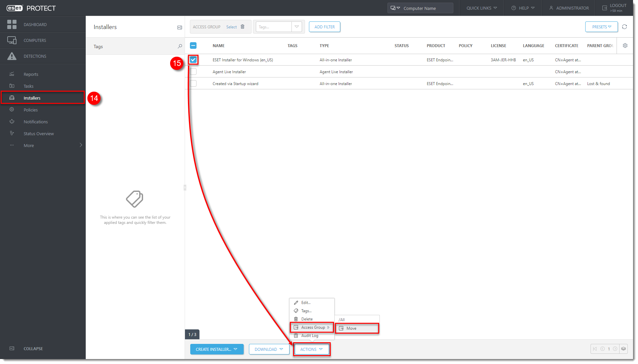The height and width of the screenshot is (364, 638).
Task: Click inside the Tags filter field
Action: 274,27
